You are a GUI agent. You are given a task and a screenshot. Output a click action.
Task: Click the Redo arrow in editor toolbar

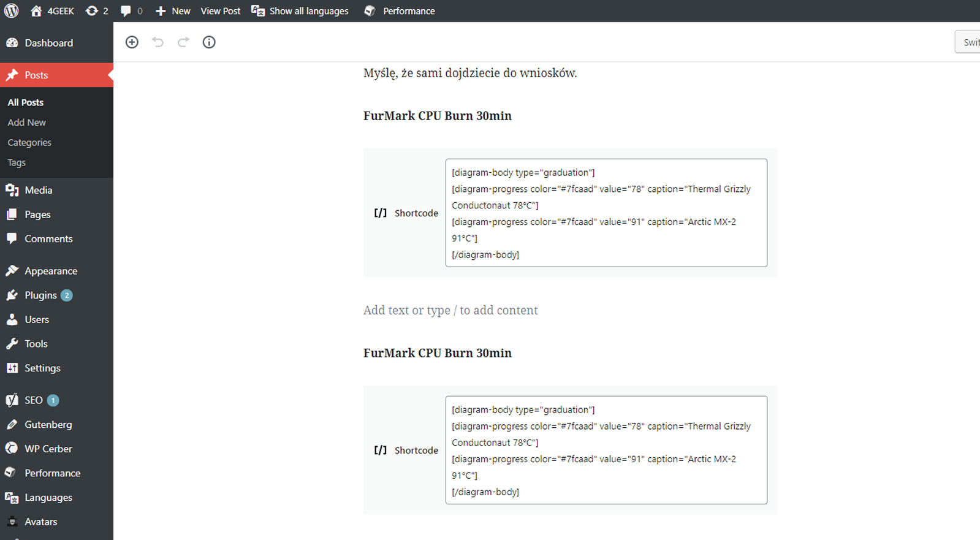pyautogui.click(x=183, y=42)
